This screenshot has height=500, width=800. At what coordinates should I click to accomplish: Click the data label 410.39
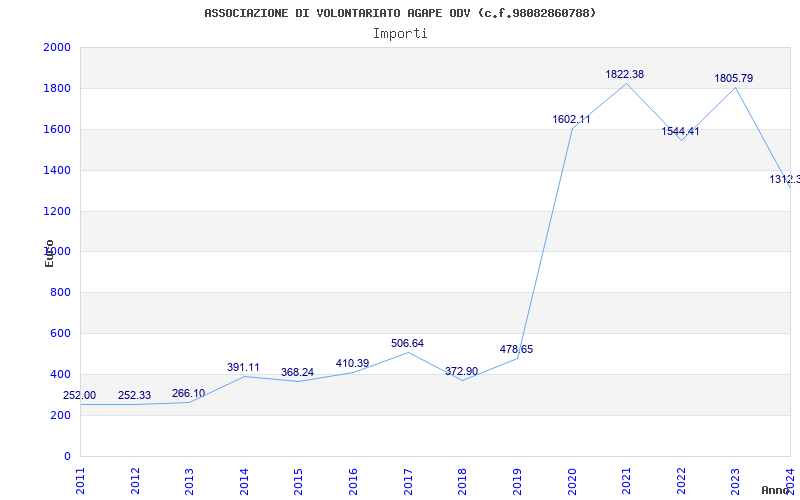(x=352, y=363)
